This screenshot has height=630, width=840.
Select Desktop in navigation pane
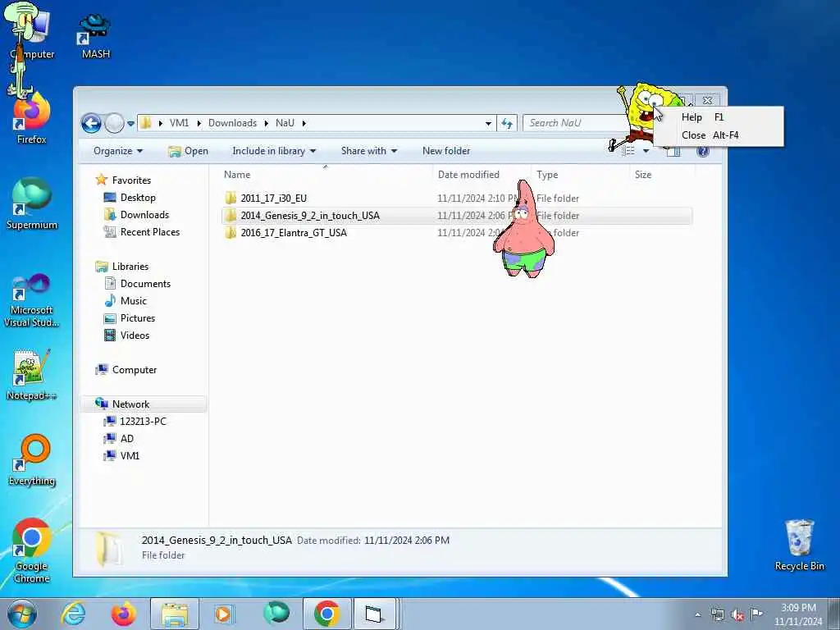[138, 198]
